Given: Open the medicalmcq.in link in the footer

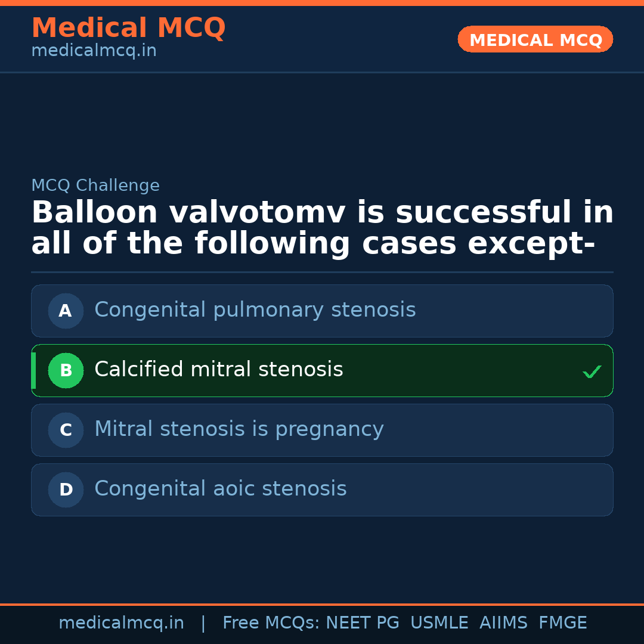Looking at the screenshot, I should 121,623.
